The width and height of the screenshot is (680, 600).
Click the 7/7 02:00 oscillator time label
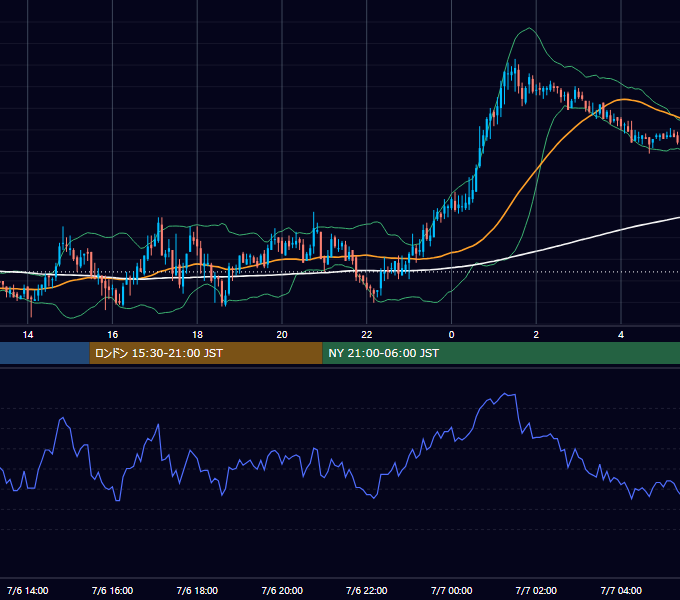(536, 590)
